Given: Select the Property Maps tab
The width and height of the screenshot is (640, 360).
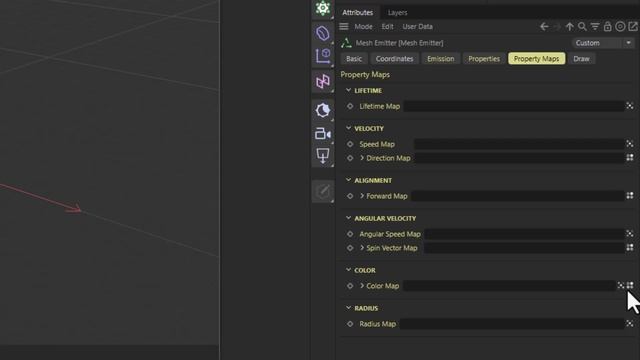Looking at the screenshot, I should [x=536, y=59].
